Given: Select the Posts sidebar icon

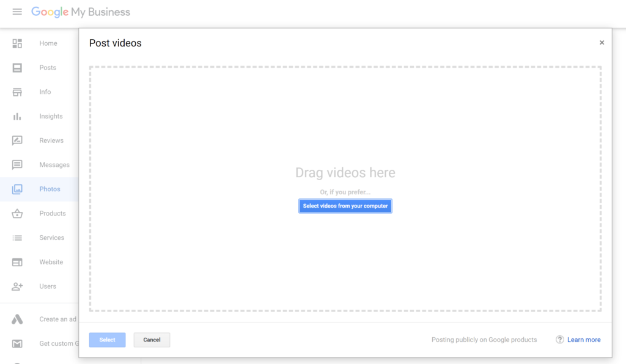Looking at the screenshot, I should coord(17,67).
